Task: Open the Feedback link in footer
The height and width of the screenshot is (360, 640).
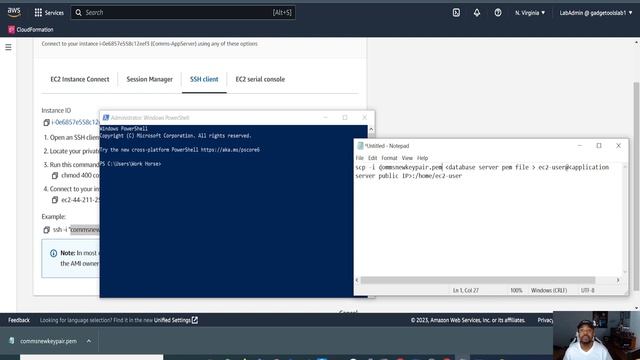Action: (x=19, y=320)
